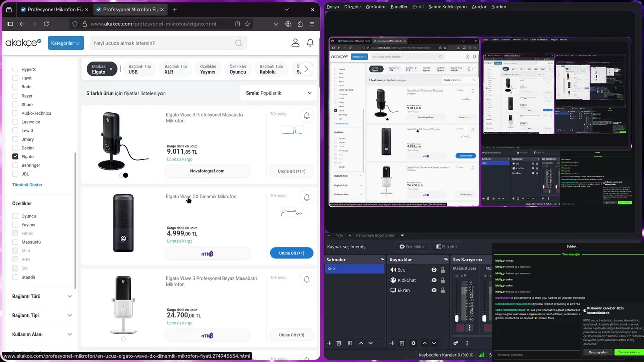Open Elgato Wave DX Dinamik Mikrofon link
644x362 pixels.
pos(201,197)
